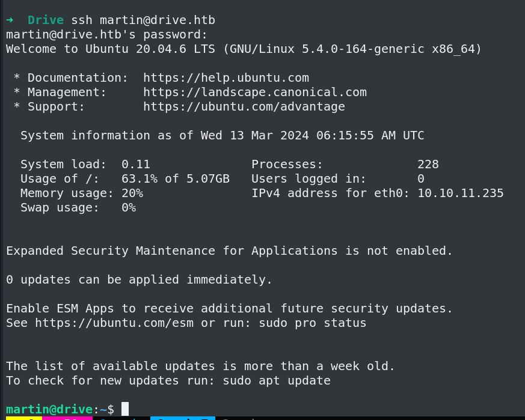Viewport: 525px width, 420px height.
Task: Follow the ubuntu.com/advantage support link
Action: [x=244, y=107]
